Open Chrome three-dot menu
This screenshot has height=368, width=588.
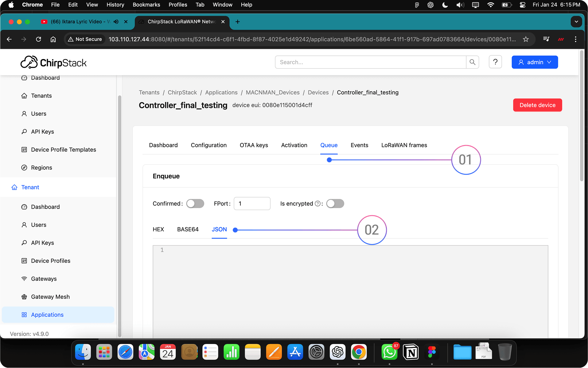[575, 39]
